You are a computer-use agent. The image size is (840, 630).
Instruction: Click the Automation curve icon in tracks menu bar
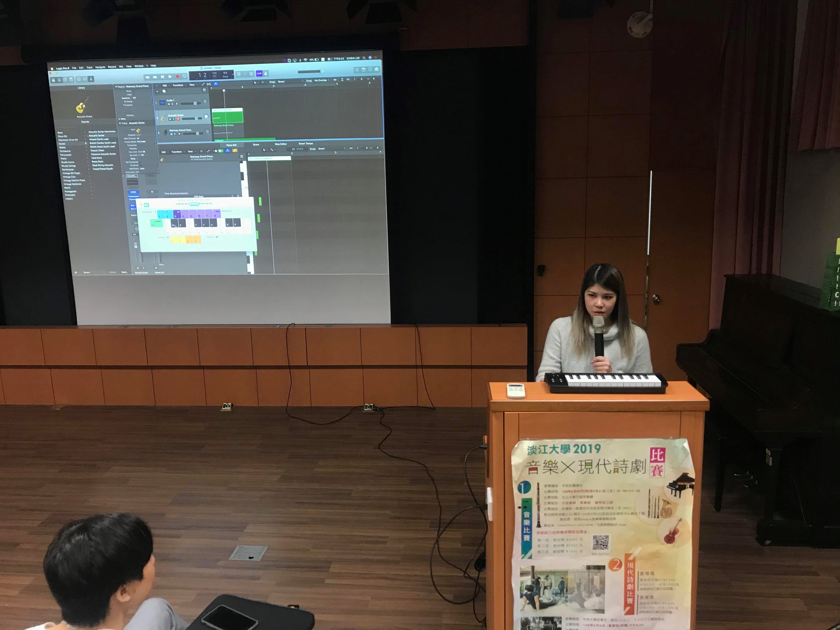pos(203,84)
